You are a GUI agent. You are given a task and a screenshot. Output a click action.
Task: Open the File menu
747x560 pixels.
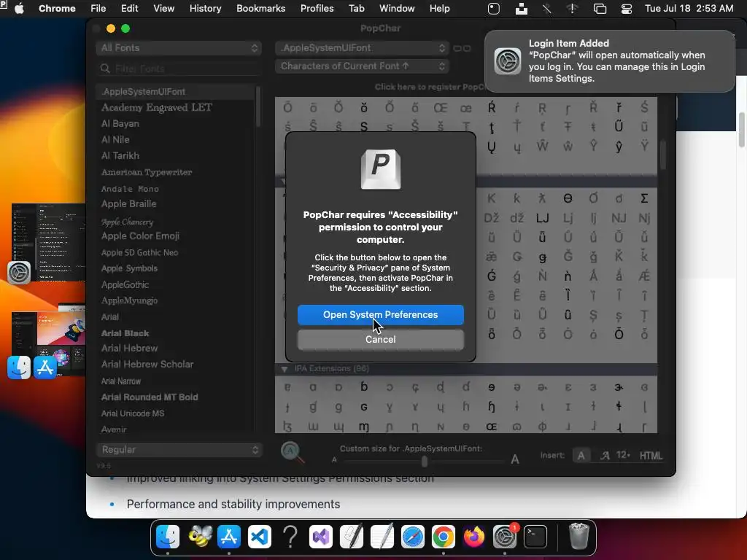point(98,9)
